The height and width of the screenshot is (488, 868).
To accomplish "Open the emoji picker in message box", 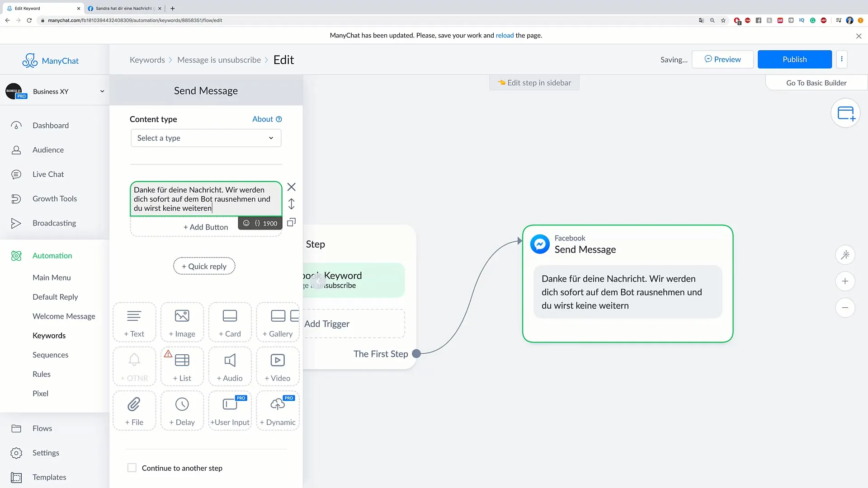I will click(x=246, y=223).
